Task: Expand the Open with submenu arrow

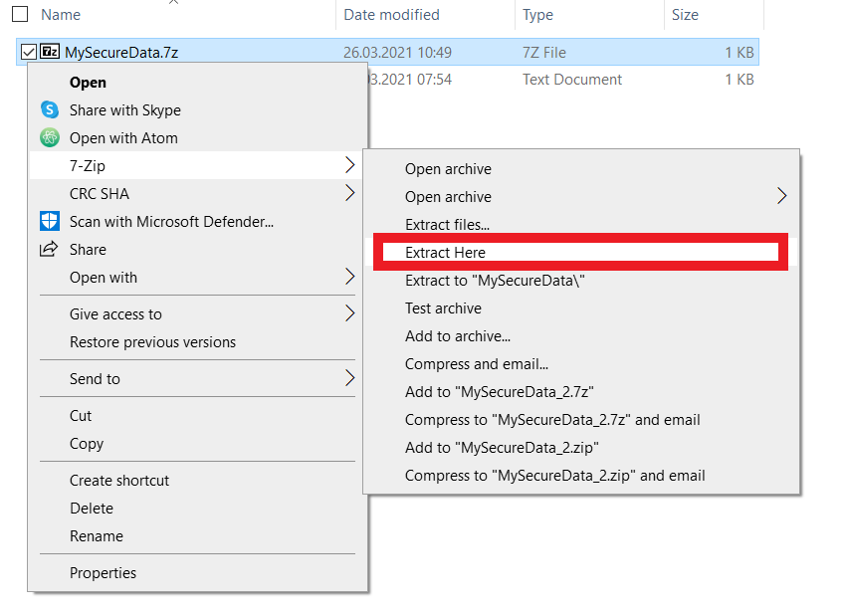Action: coord(349,277)
